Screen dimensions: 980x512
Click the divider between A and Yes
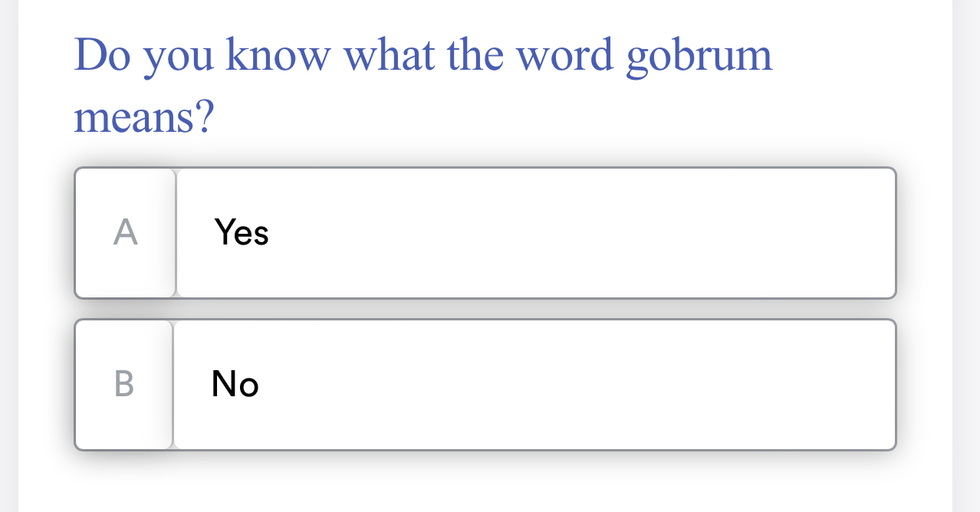point(176,232)
